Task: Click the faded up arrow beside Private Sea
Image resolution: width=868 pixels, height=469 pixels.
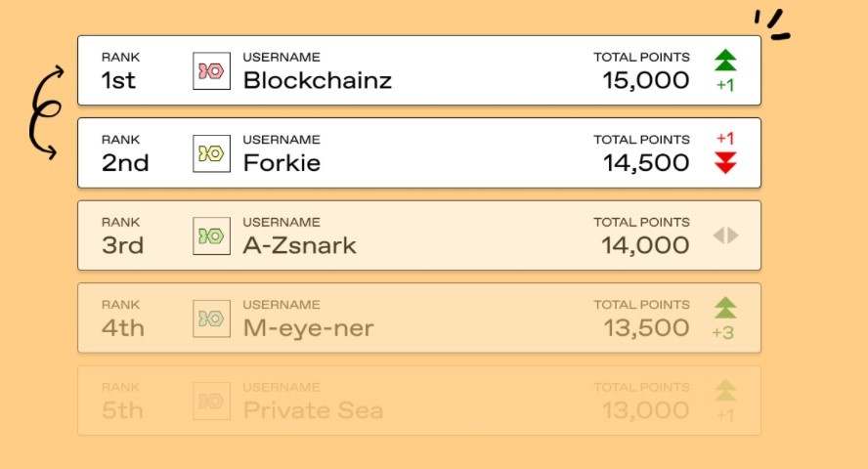Action: (x=725, y=391)
